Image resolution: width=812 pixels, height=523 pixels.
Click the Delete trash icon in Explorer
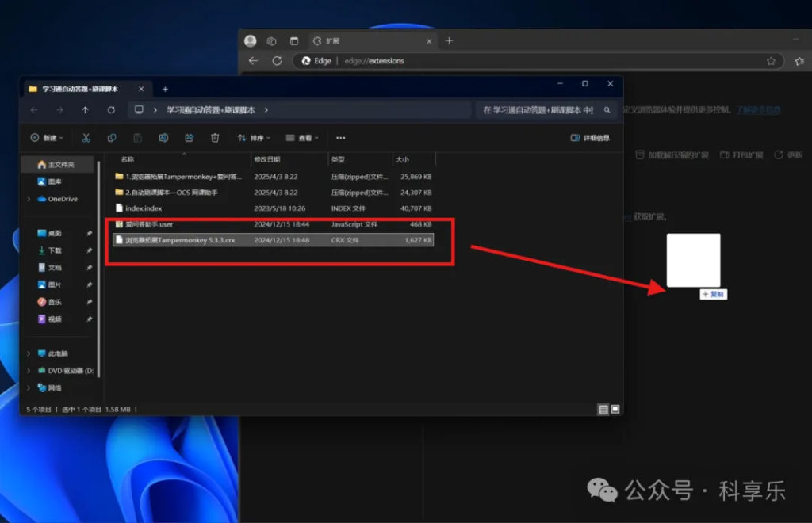(215, 138)
